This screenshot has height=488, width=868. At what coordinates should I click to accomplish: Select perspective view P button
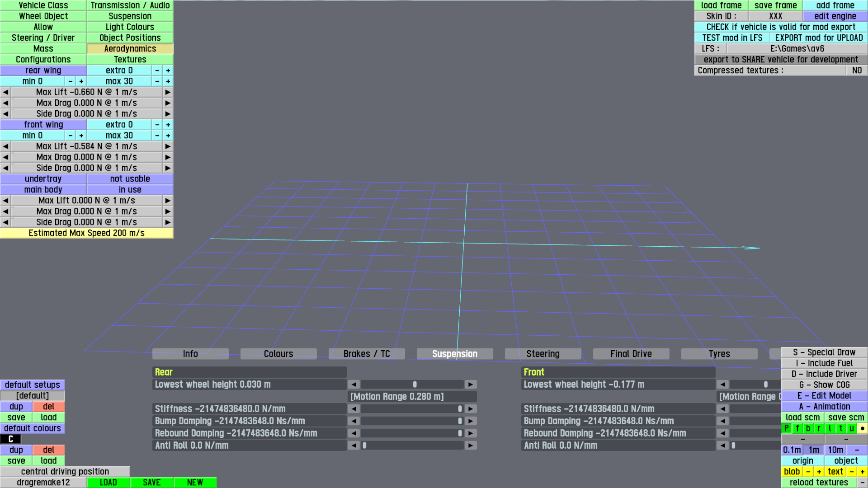tap(787, 428)
